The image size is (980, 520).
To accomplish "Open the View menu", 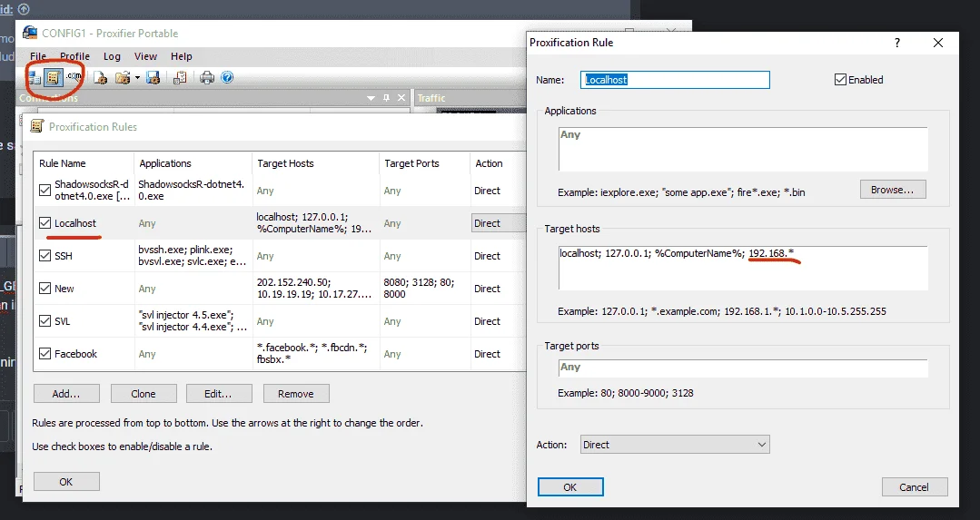I will (x=145, y=56).
